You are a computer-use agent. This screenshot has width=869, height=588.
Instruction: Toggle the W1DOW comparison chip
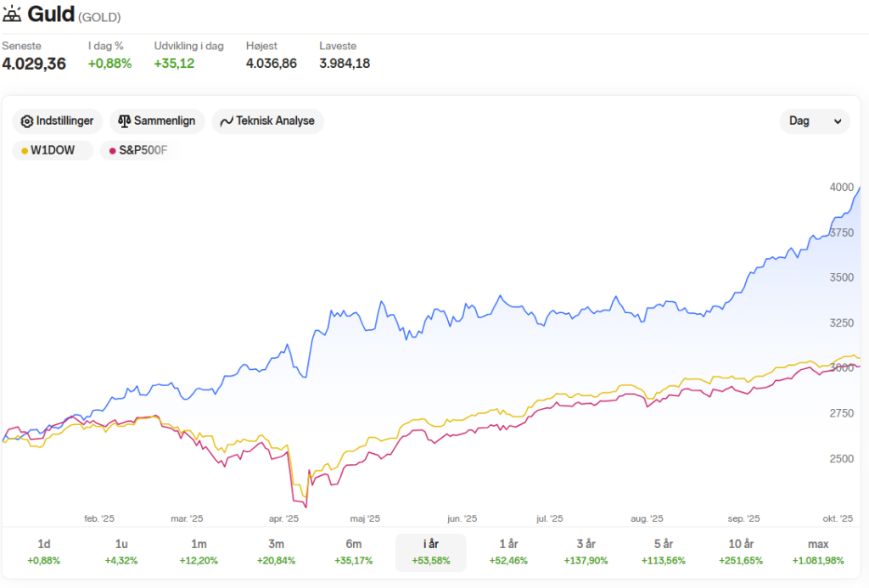pyautogui.click(x=53, y=150)
